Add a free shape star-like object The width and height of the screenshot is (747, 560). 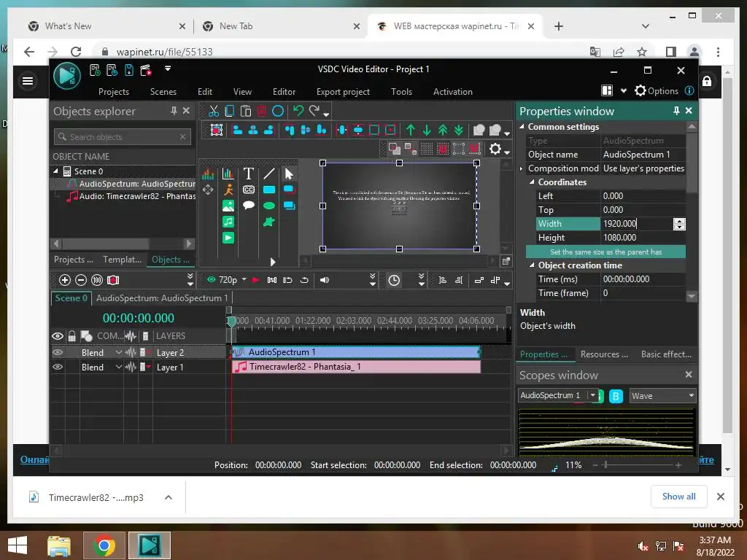[x=269, y=222]
